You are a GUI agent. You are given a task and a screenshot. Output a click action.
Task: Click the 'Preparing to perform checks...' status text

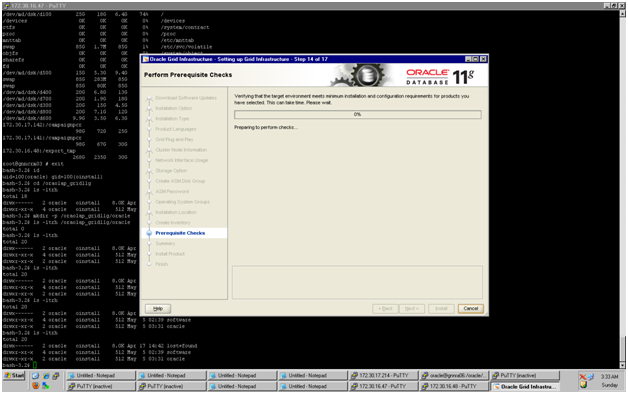[x=266, y=127]
